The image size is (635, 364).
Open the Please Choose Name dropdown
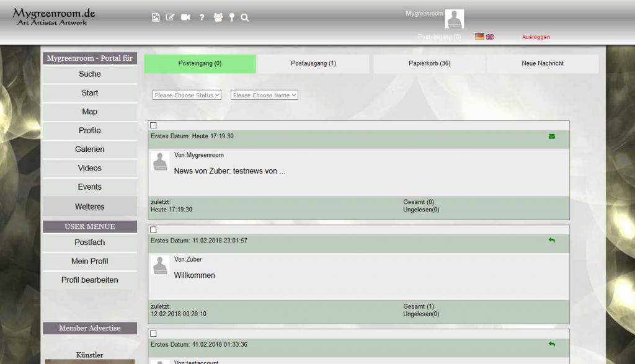tap(264, 95)
